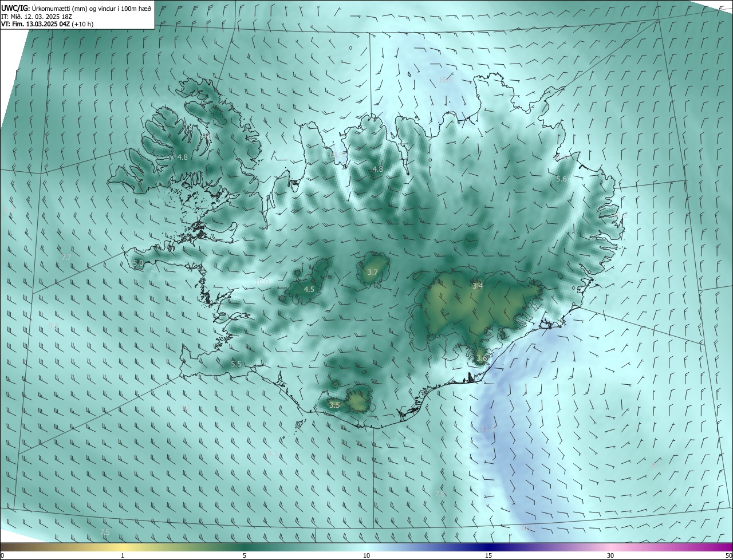Click the 3.5 value near the south coast
The width and height of the screenshot is (733, 560).
[x=335, y=405]
